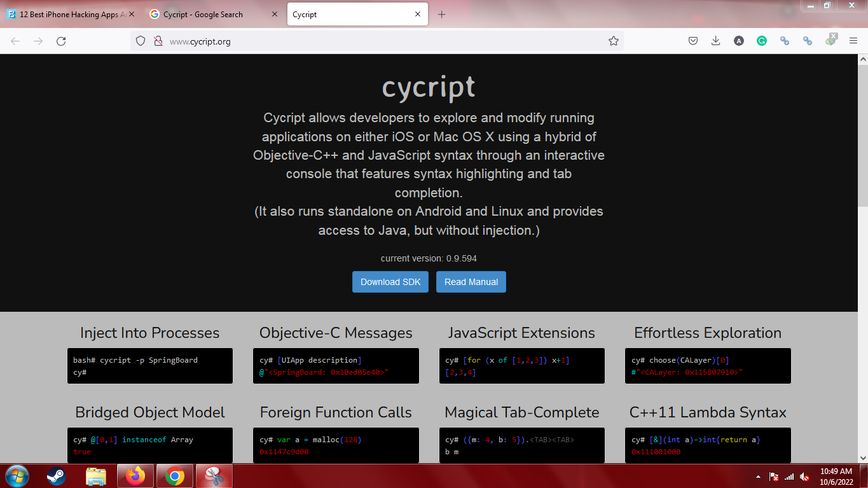Click the C++11 Lambda Syntax heading

coord(708,412)
